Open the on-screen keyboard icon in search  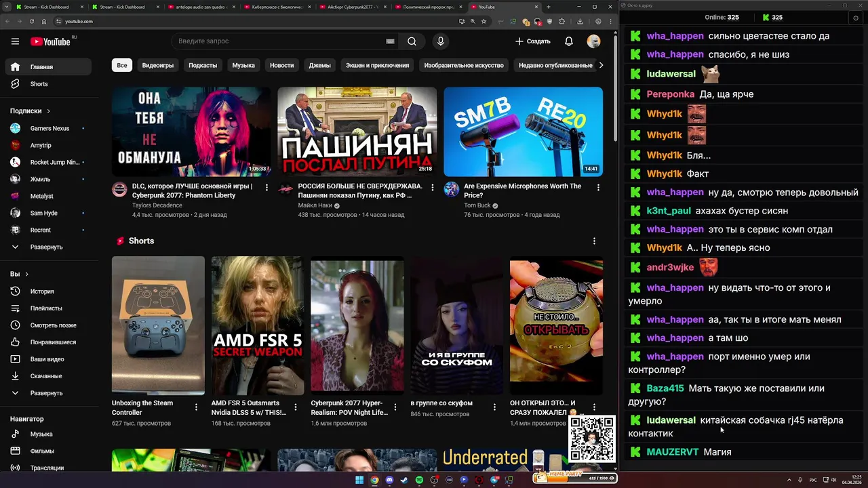click(x=390, y=41)
